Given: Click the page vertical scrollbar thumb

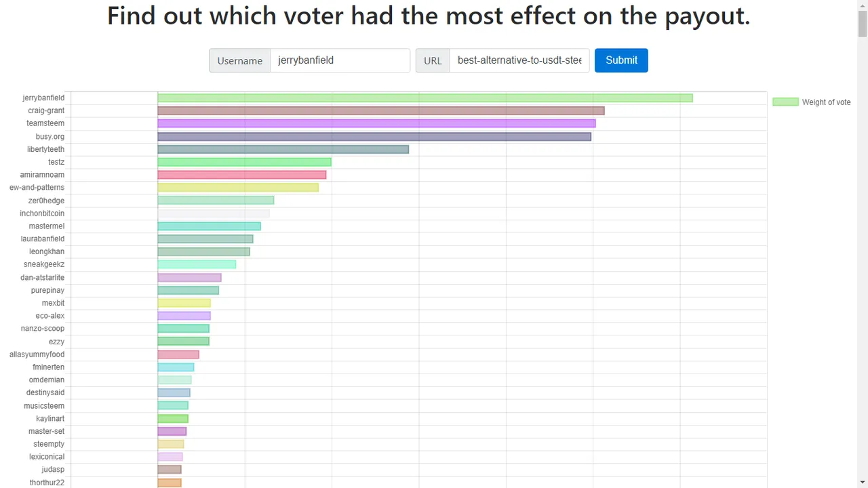Looking at the screenshot, I should click(863, 24).
